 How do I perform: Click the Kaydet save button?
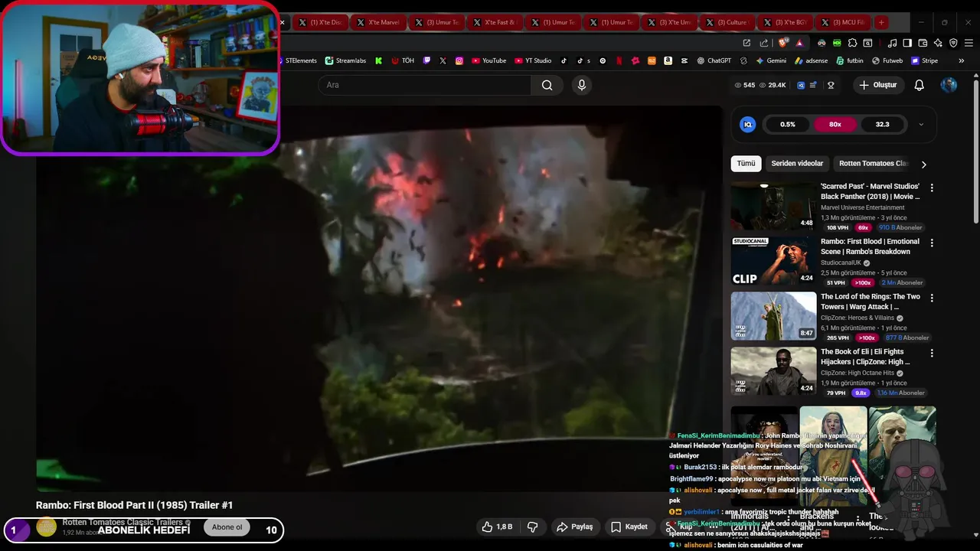click(x=629, y=527)
